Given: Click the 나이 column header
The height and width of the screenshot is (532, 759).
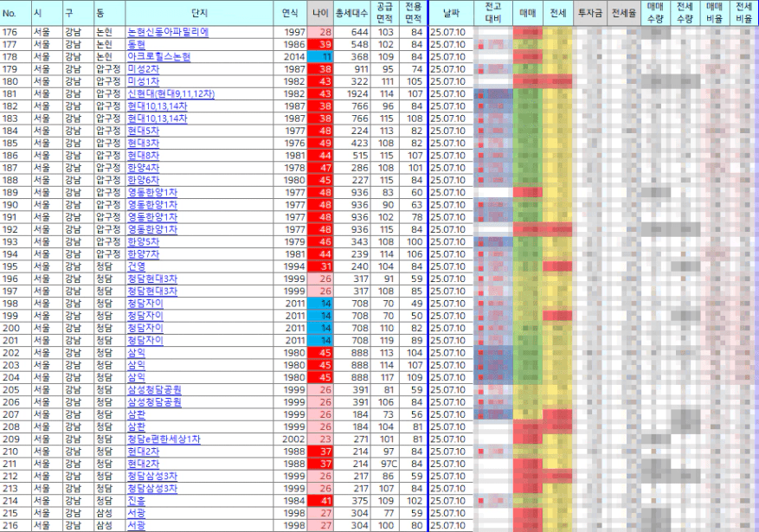Looking at the screenshot, I should tap(320, 13).
